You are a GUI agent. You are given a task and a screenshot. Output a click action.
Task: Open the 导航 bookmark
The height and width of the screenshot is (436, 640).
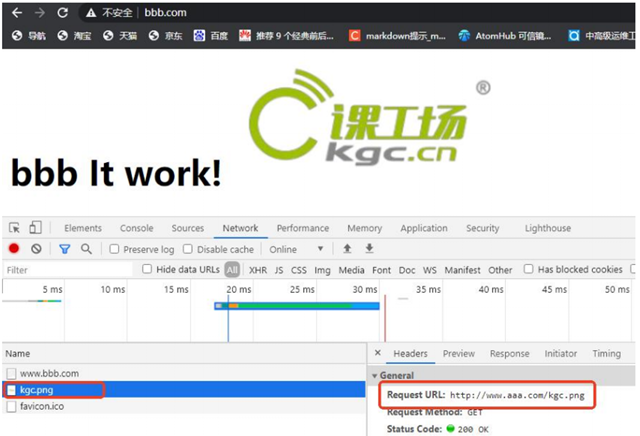tap(29, 36)
